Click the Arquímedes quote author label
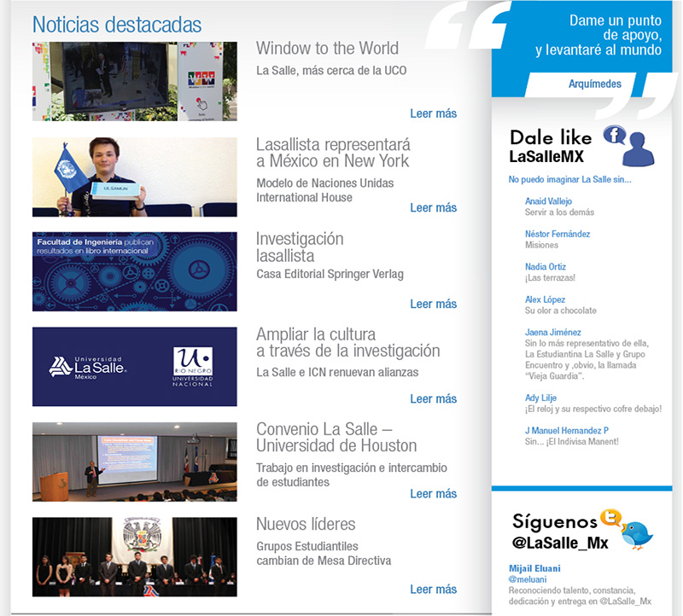 (x=594, y=84)
